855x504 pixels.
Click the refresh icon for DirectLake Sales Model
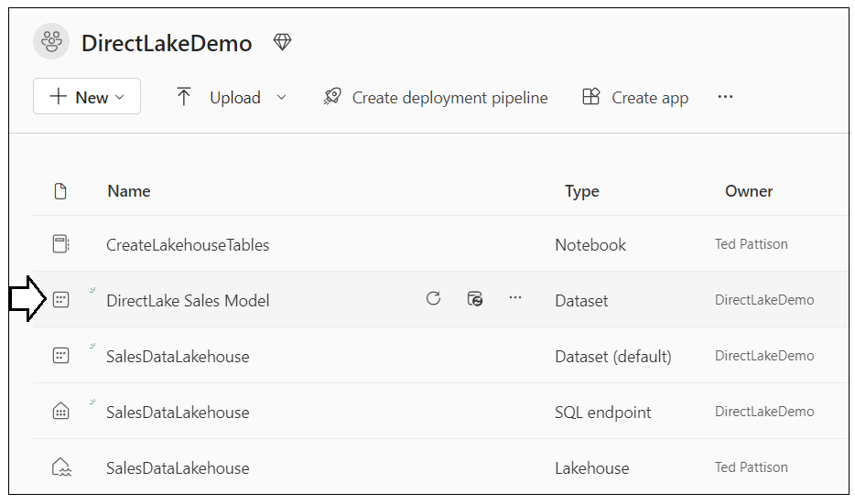click(434, 298)
